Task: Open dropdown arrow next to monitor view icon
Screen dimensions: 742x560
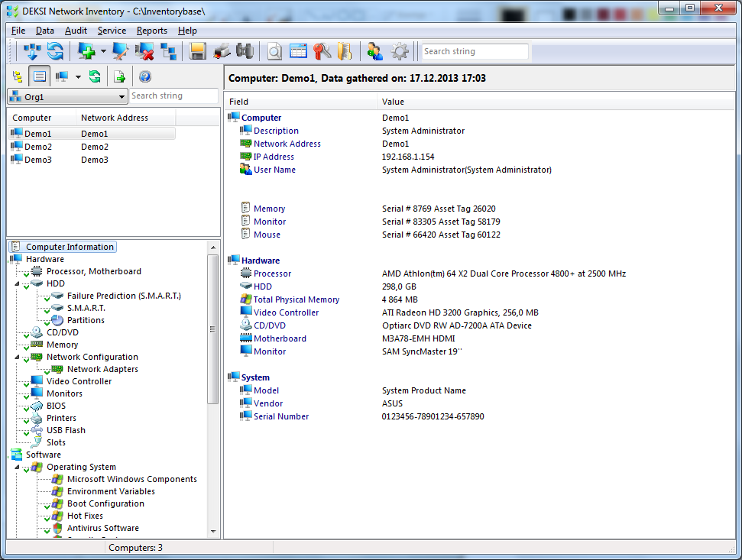Action: pyautogui.click(x=78, y=76)
